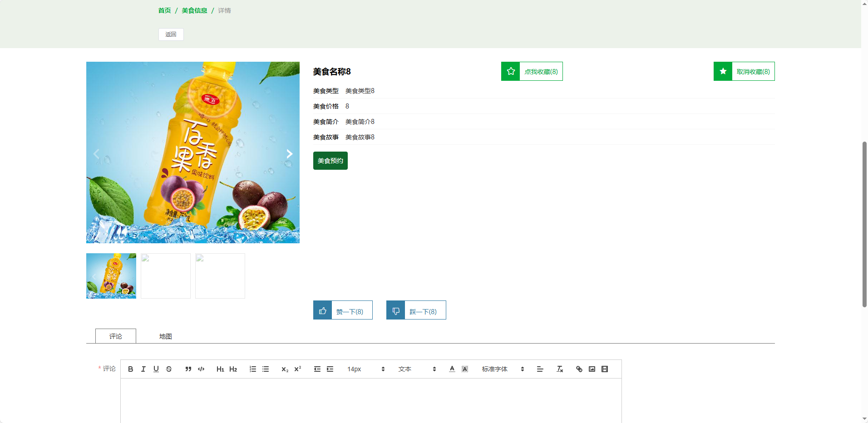Image resolution: width=868 pixels, height=423 pixels.
Task: Apply Heading 2 style
Action: [233, 369]
